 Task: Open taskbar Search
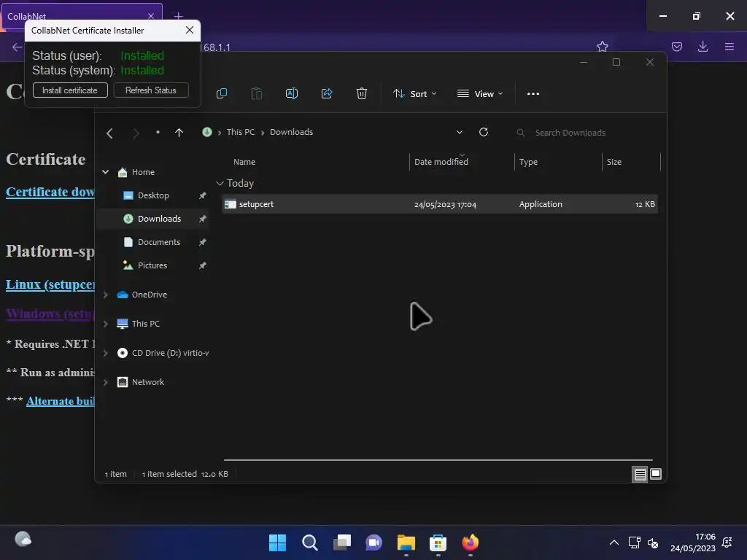tap(309, 542)
